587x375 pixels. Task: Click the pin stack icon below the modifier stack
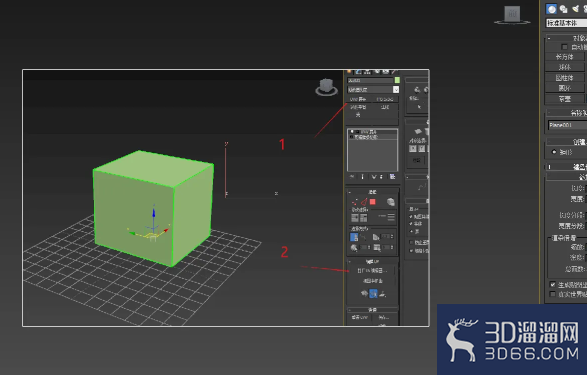352,177
